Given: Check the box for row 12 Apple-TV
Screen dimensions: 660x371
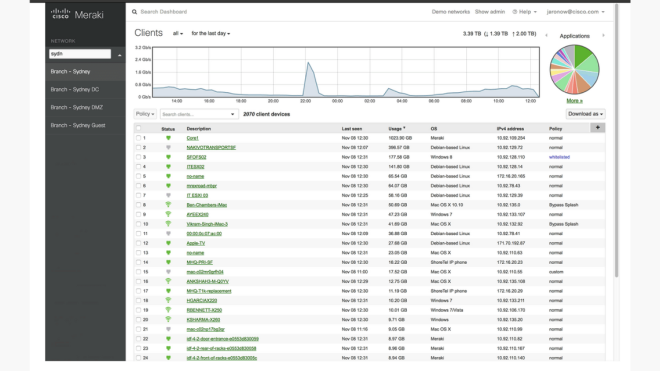Looking at the screenshot, I should click(138, 243).
